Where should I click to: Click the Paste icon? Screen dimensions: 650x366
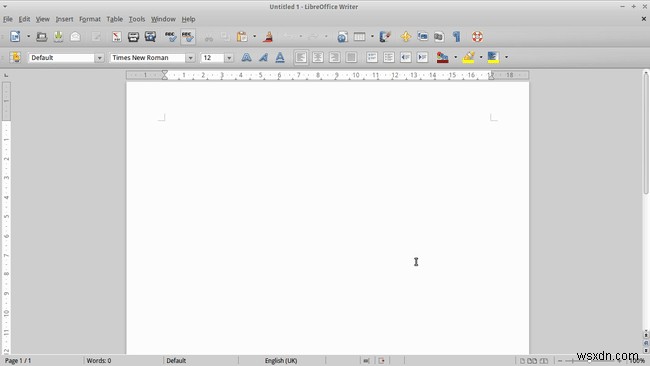click(242, 36)
